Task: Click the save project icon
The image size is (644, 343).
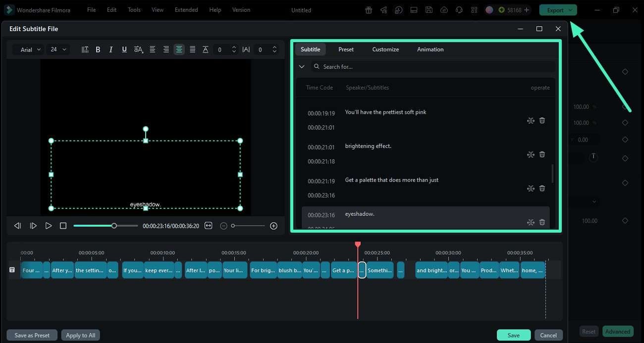Action: [429, 10]
